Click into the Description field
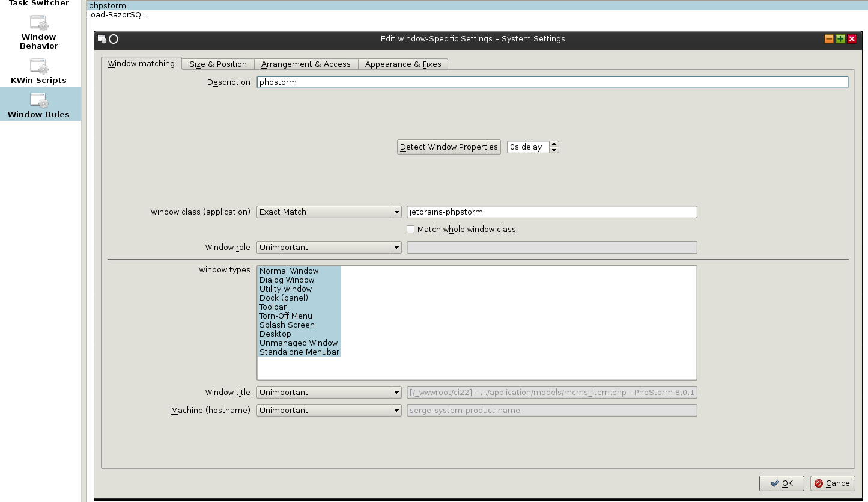The width and height of the screenshot is (868, 502). click(552, 82)
